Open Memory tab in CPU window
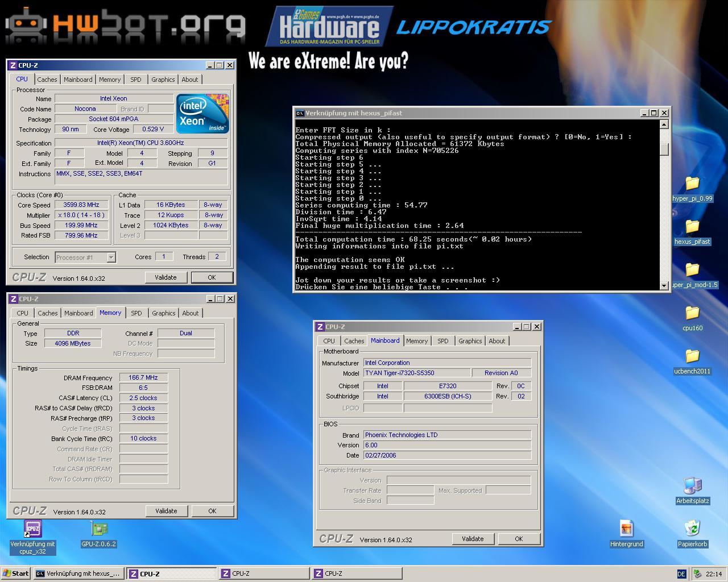Image resolution: width=728 pixels, height=582 pixels. (110, 80)
